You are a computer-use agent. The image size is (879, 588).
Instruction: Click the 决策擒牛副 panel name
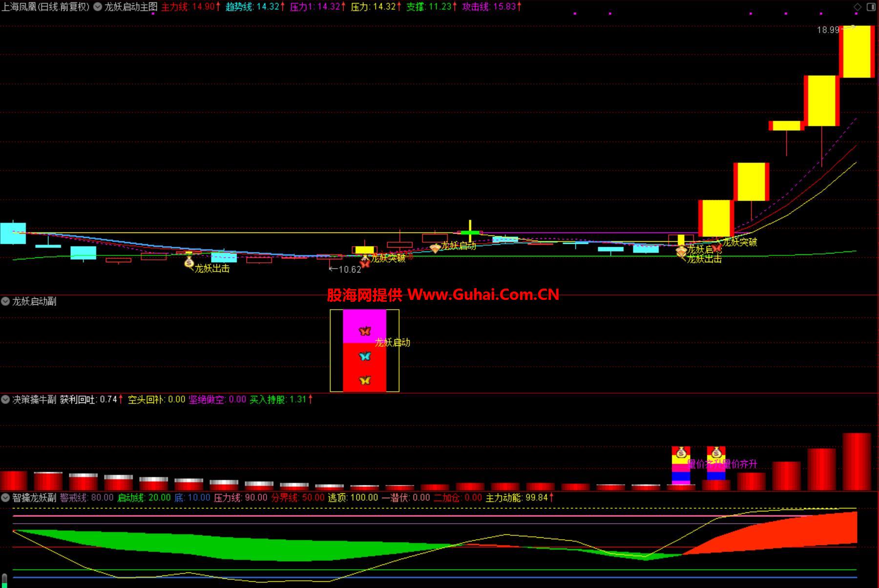click(34, 399)
